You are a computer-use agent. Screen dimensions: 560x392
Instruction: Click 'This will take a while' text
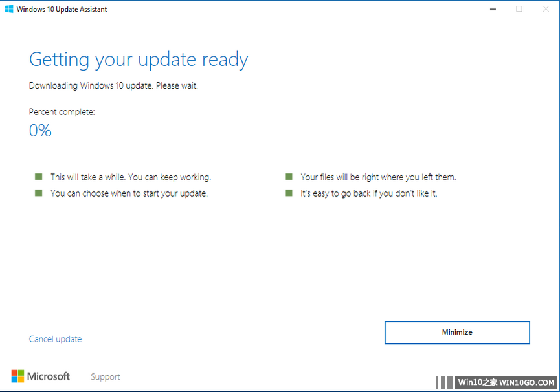pos(131,177)
